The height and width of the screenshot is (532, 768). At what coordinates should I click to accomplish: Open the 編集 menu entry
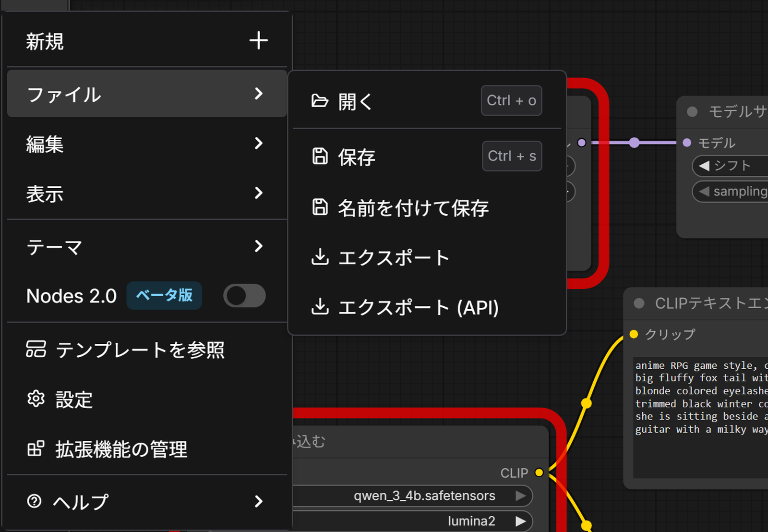click(147, 144)
